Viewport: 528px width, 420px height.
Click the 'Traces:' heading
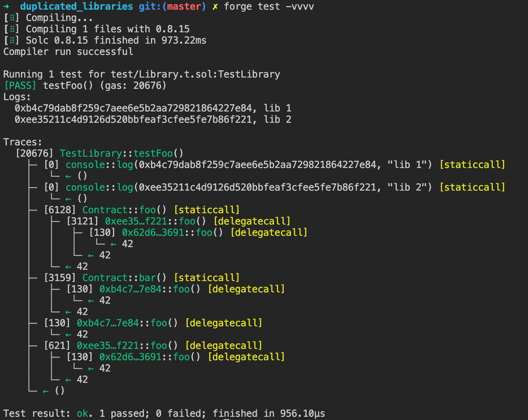click(x=23, y=142)
